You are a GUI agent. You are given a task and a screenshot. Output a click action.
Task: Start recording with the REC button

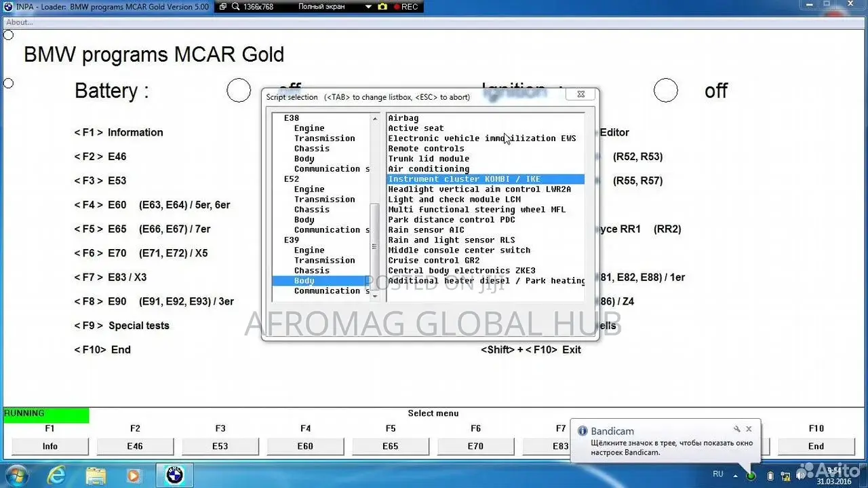(x=406, y=6)
